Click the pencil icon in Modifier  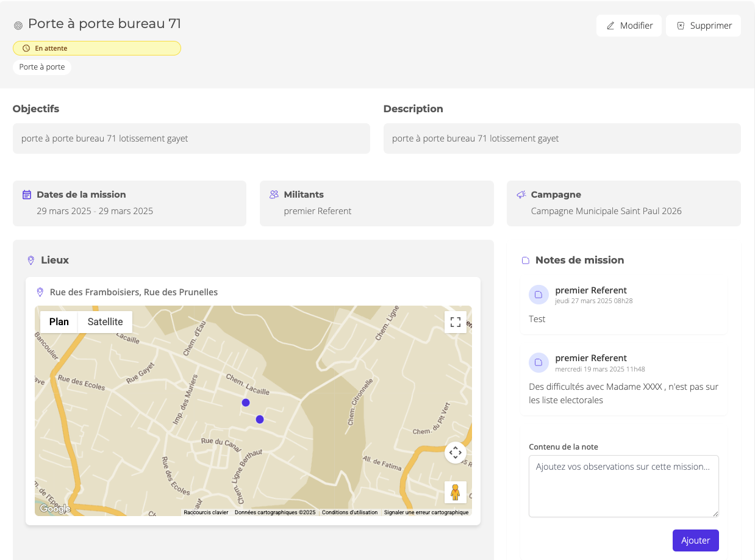[x=610, y=26]
